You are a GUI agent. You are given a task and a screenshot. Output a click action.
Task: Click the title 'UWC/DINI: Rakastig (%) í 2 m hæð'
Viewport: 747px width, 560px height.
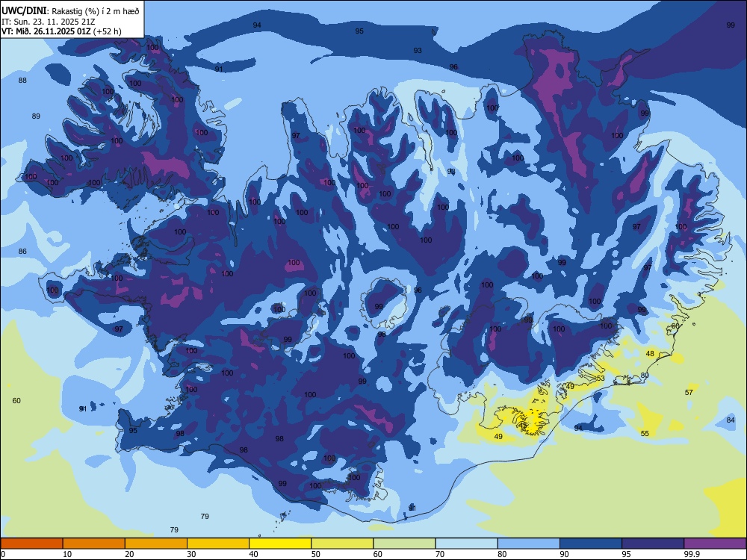pos(70,11)
